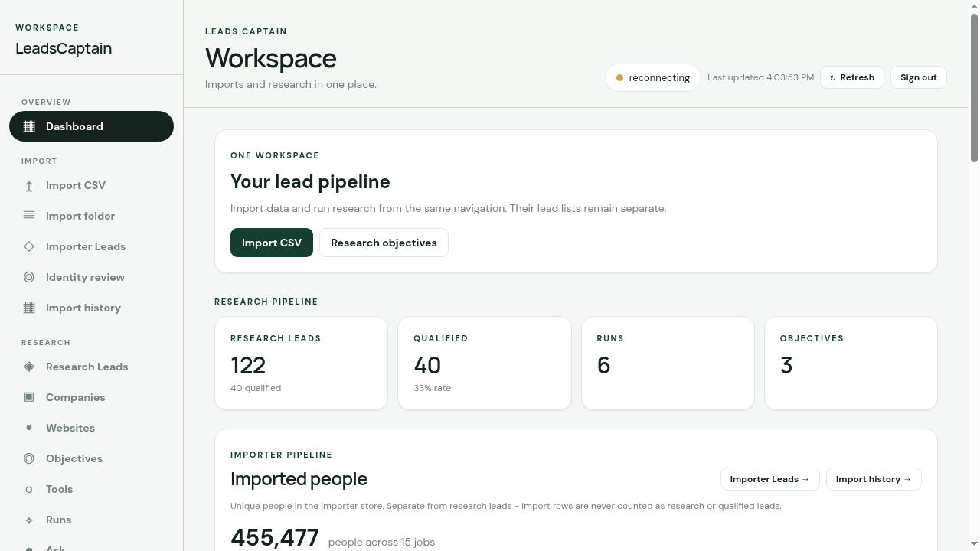Open the Runs page

[91, 520]
